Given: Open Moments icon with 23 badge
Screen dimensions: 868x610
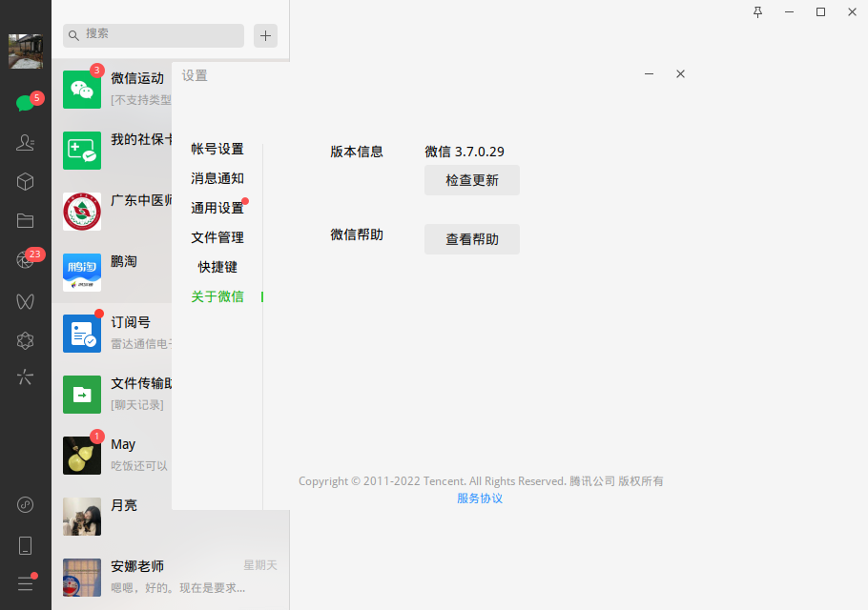Looking at the screenshot, I should click(26, 259).
